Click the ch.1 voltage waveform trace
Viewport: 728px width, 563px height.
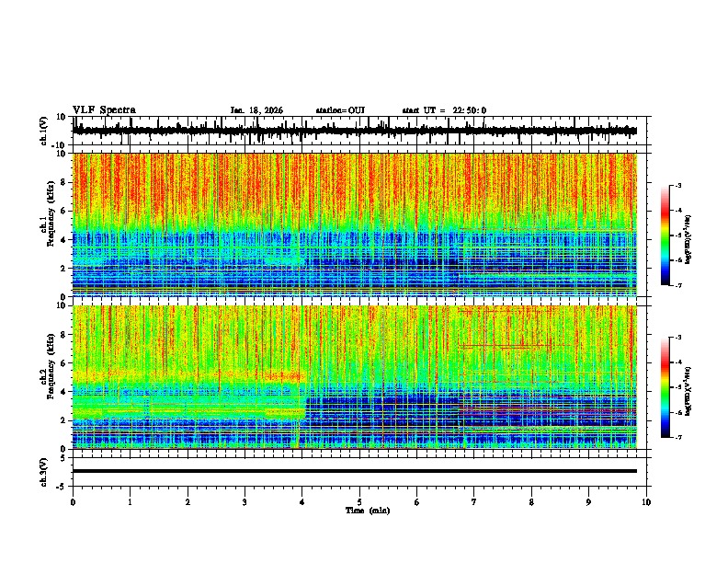pyautogui.click(x=354, y=131)
